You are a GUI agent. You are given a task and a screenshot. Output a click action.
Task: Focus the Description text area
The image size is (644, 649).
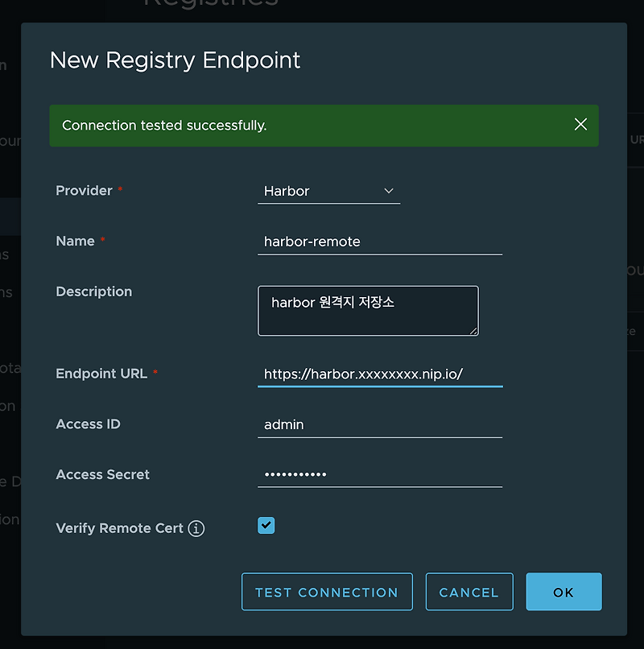368,310
